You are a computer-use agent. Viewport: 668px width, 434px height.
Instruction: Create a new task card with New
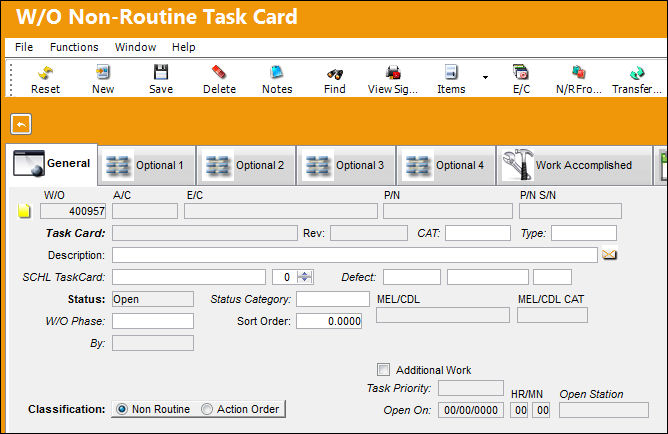tap(103, 79)
